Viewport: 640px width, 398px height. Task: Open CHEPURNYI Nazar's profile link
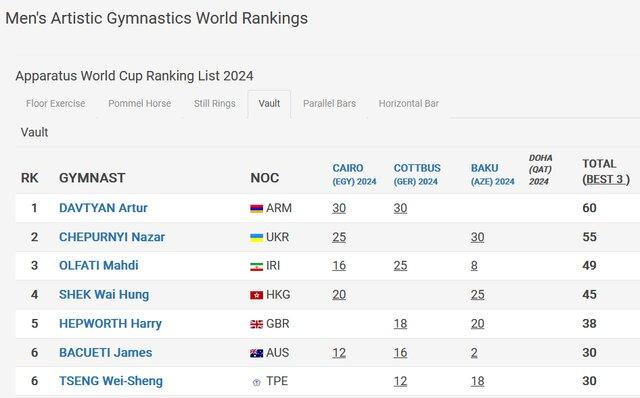click(x=112, y=237)
